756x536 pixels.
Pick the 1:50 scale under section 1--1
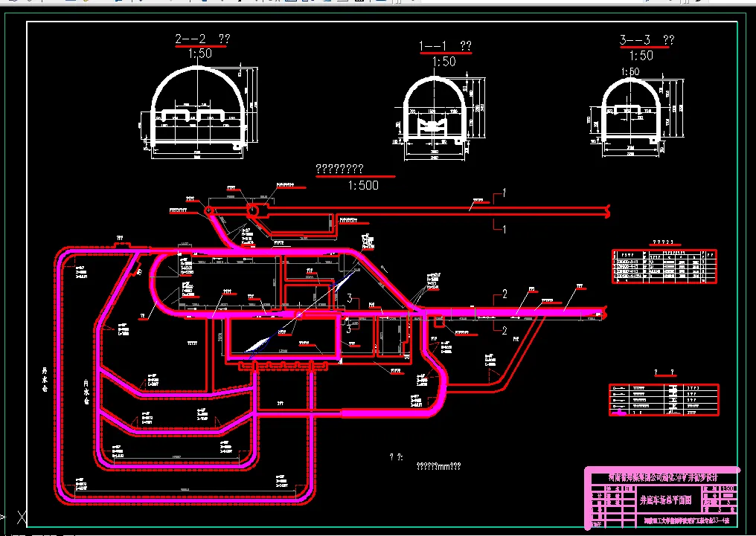[443, 62]
